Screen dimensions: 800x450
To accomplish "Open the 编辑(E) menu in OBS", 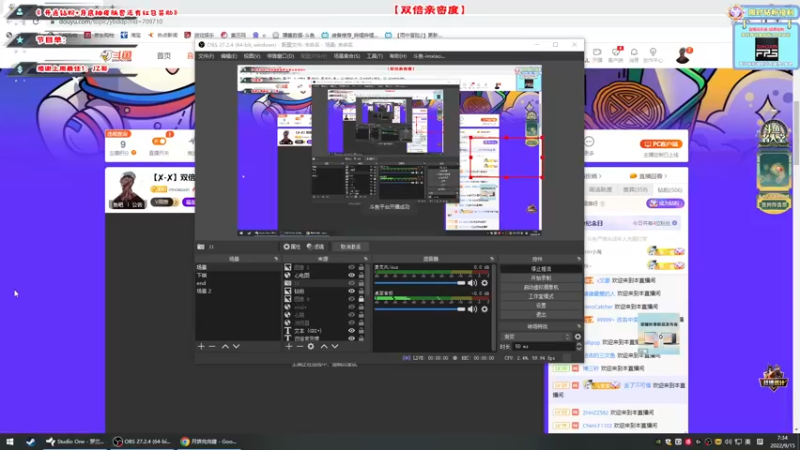I will click(x=229, y=56).
